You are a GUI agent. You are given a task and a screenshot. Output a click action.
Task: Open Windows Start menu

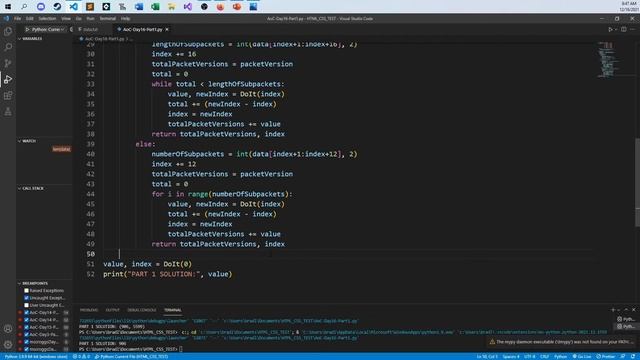tap(8, 7)
